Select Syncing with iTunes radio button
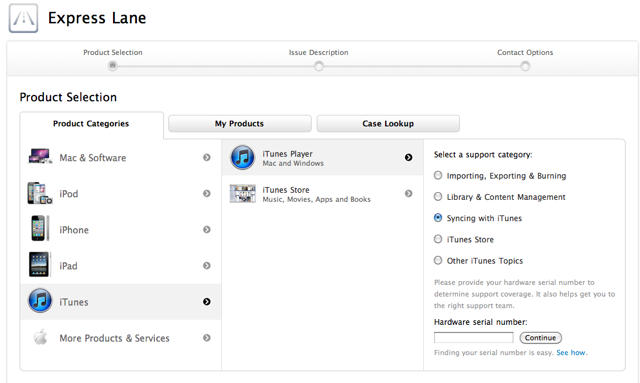Screen dimensions: 640x383 pos(438,218)
